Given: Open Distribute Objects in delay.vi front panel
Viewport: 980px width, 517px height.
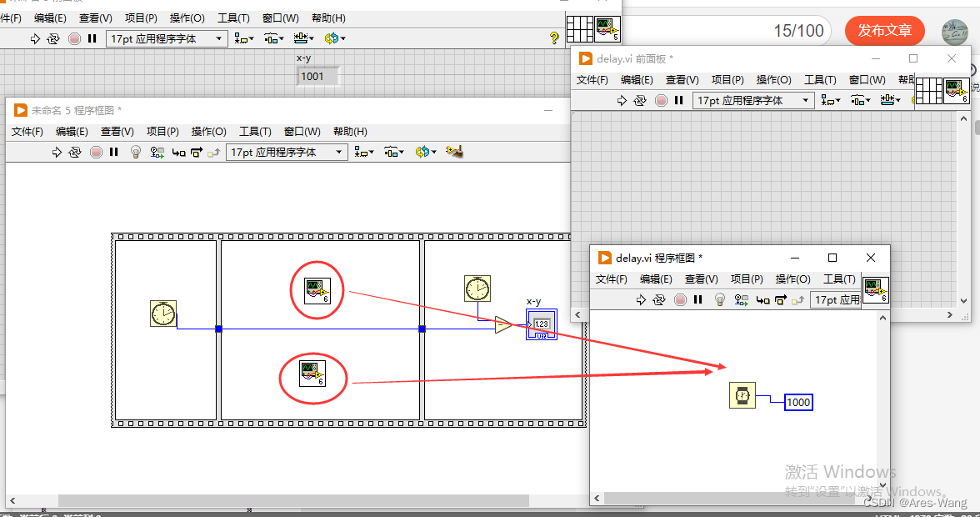Looking at the screenshot, I should coord(860,101).
